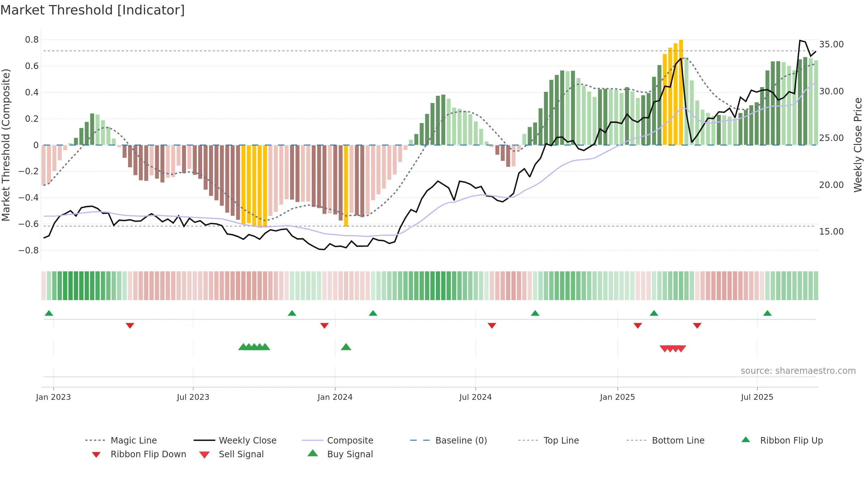Click the −0.6 left axis tick label
This screenshot has height=488, width=868.
29,224
